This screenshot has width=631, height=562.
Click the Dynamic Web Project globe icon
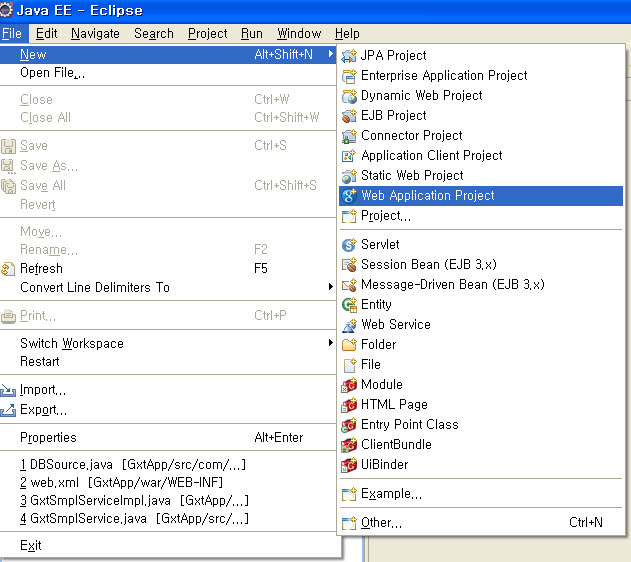click(349, 96)
